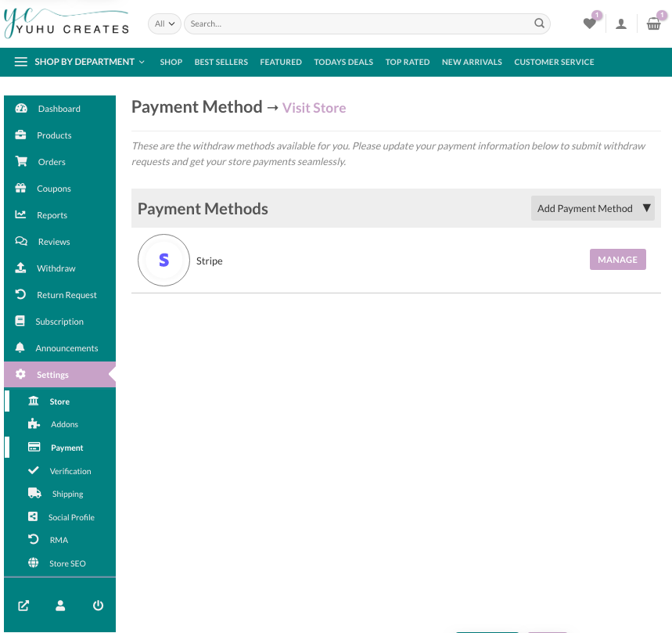Click the Social Profile share icon
The image size is (672, 633).
click(x=33, y=516)
